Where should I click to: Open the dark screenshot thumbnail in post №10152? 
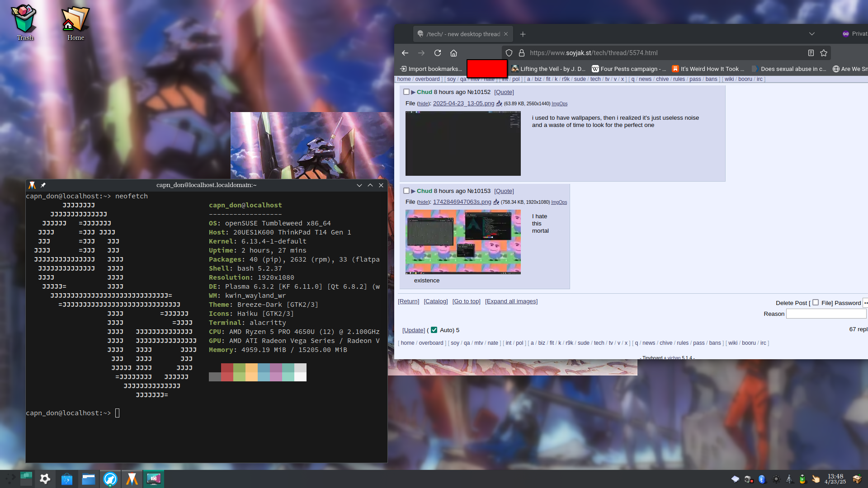click(463, 143)
